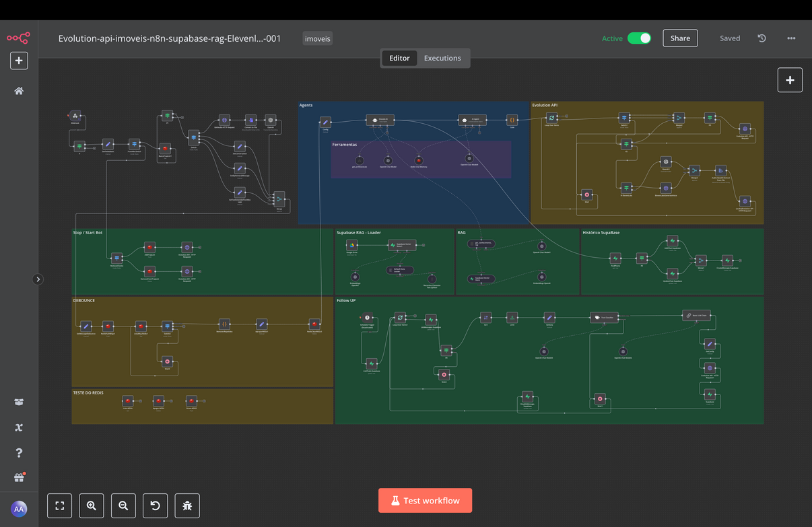Click the add new plus icon in sidebar
Image resolution: width=812 pixels, height=527 pixels.
[19, 61]
